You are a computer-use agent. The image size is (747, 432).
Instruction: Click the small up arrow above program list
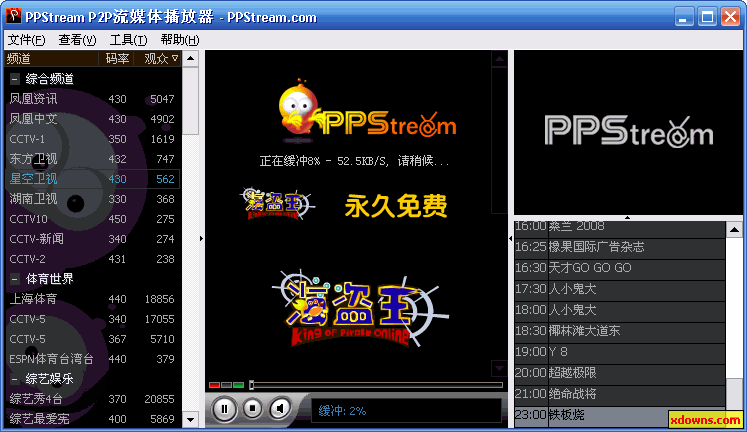pos(627,218)
